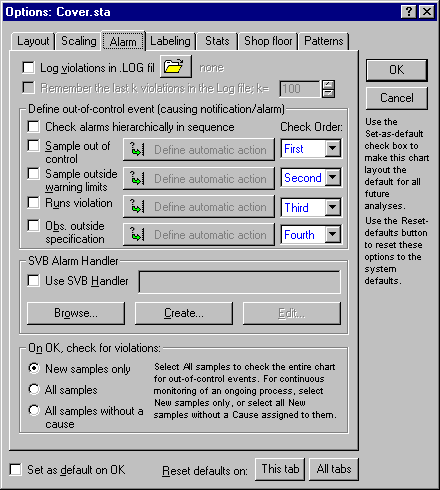Choose All samples without a cause option

pyautogui.click(x=34, y=410)
